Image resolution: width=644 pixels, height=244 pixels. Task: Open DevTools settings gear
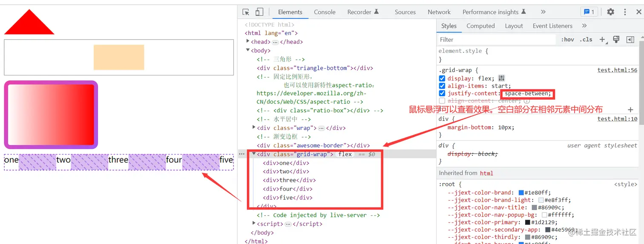[x=610, y=12]
